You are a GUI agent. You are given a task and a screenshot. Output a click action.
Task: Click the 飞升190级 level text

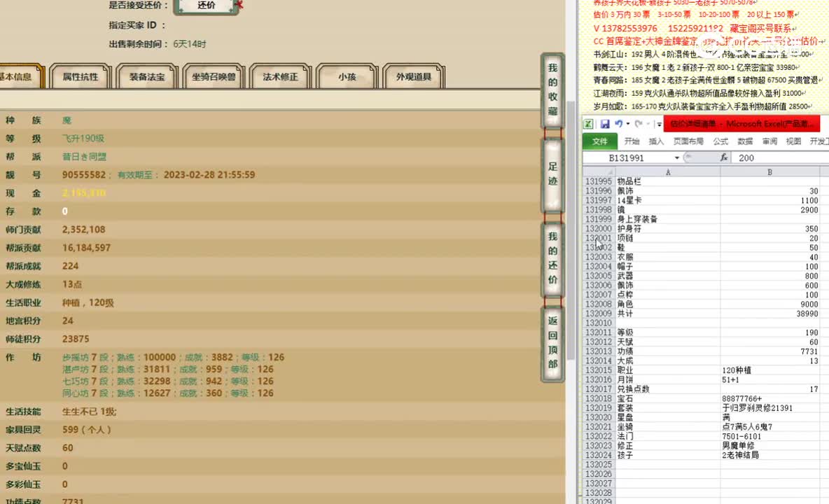point(83,139)
